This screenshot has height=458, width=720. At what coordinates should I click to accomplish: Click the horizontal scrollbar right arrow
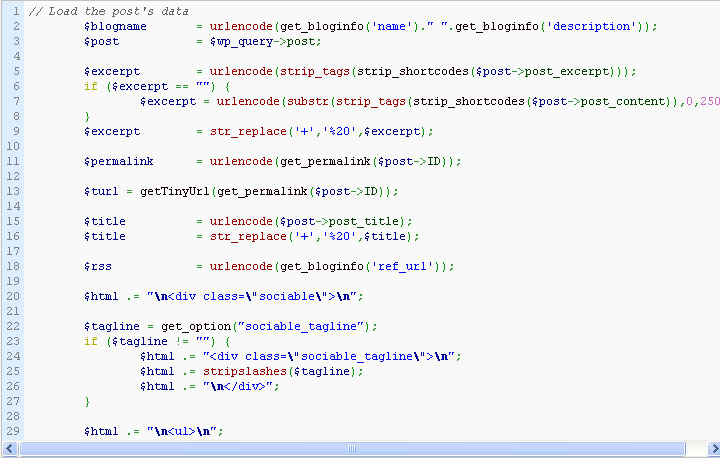714,449
